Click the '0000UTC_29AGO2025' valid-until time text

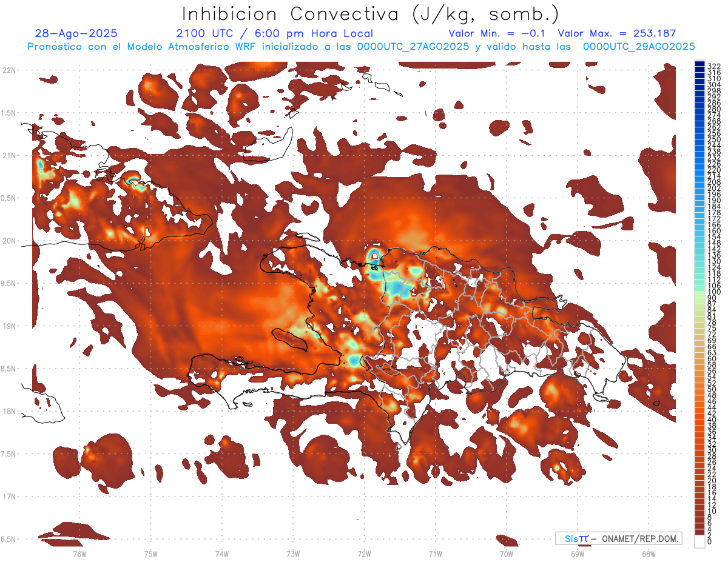click(639, 47)
